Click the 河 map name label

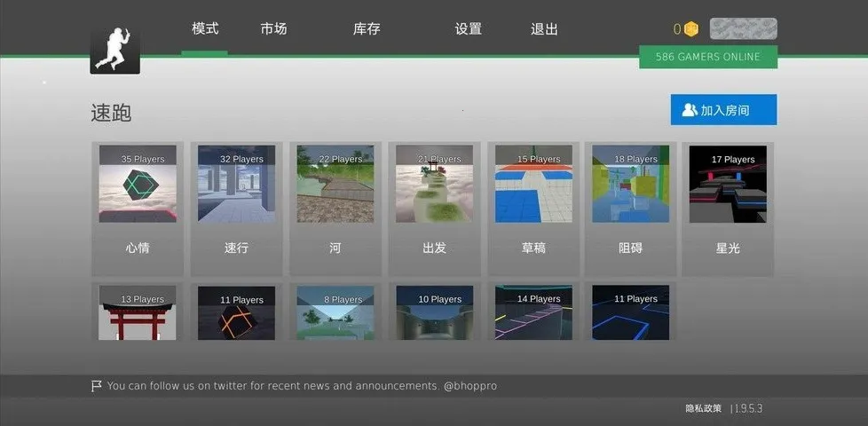click(335, 248)
